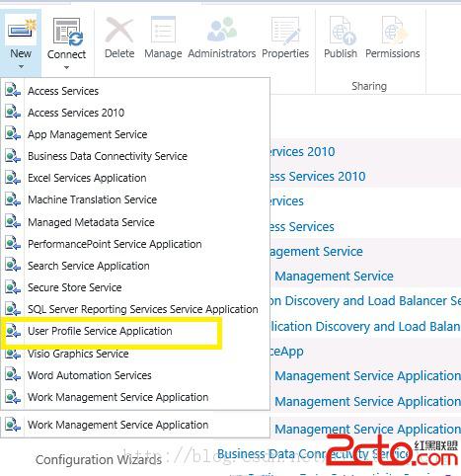This screenshot has height=476, width=461.
Task: Click icon beside Access Services 2010 entry
Action: (13, 112)
